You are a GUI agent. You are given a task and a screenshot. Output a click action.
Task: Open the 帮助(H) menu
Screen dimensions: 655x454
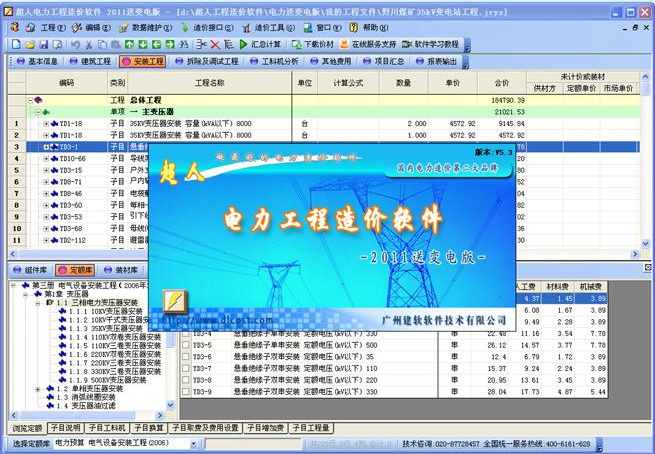(x=376, y=28)
